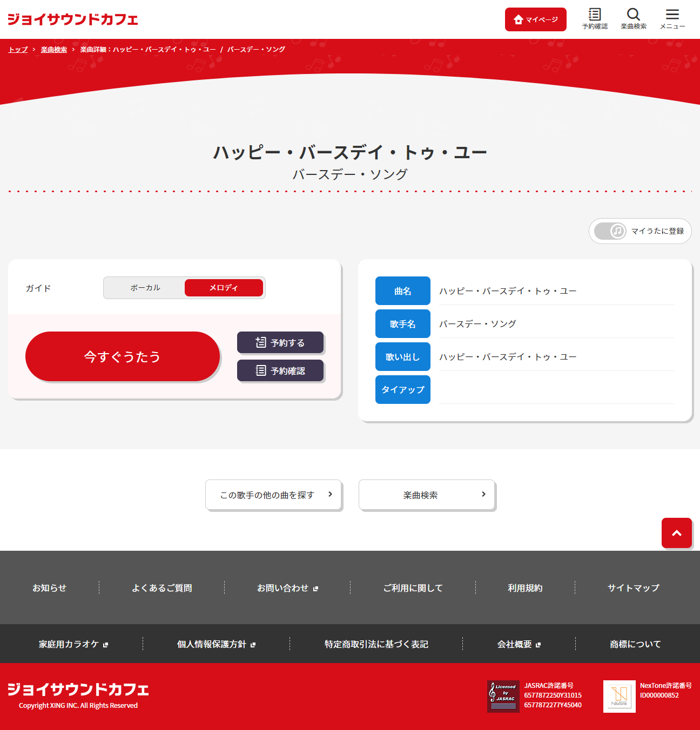Click the ガイド label
The height and width of the screenshot is (730, 700).
pyautogui.click(x=38, y=288)
